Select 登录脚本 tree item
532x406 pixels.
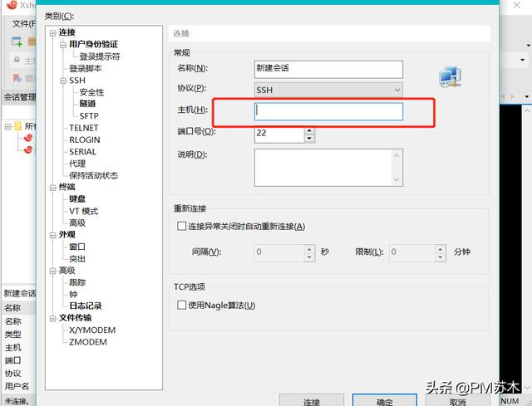point(85,68)
